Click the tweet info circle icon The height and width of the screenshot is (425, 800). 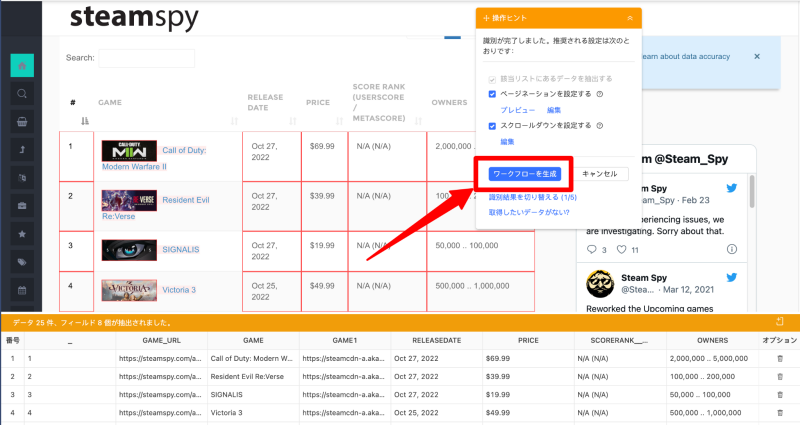tap(732, 249)
